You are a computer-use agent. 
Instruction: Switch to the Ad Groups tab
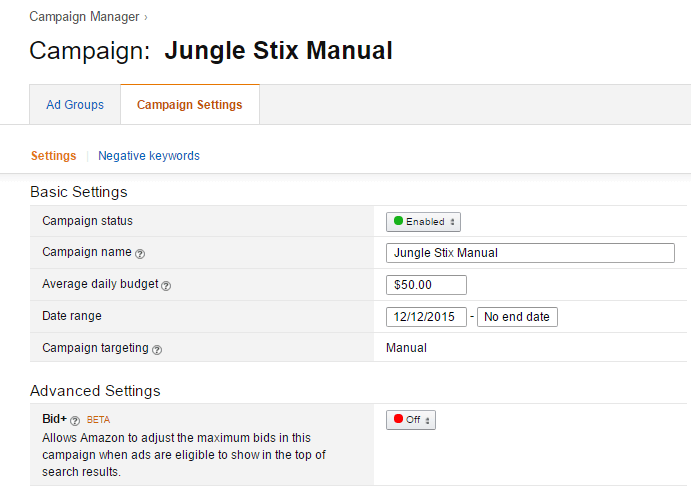point(75,105)
